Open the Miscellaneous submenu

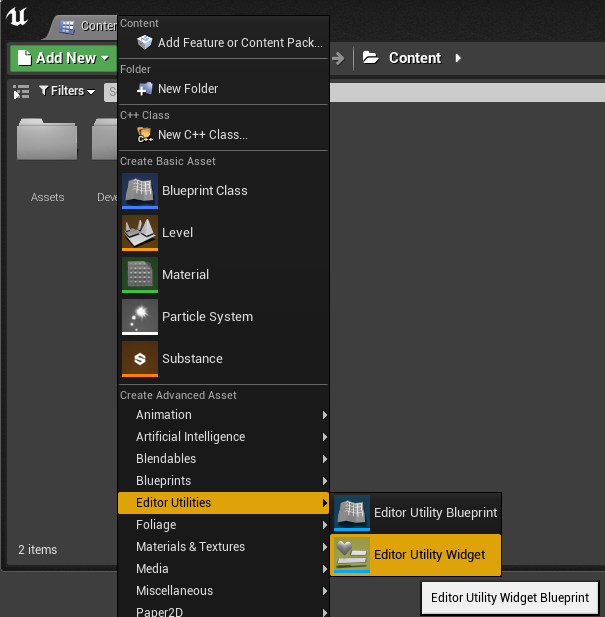[x=223, y=591]
